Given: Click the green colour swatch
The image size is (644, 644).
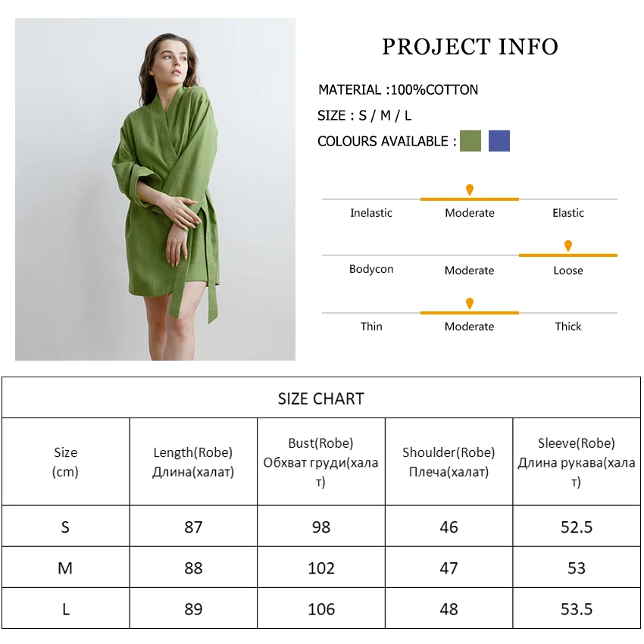Looking at the screenshot, I should (470, 141).
